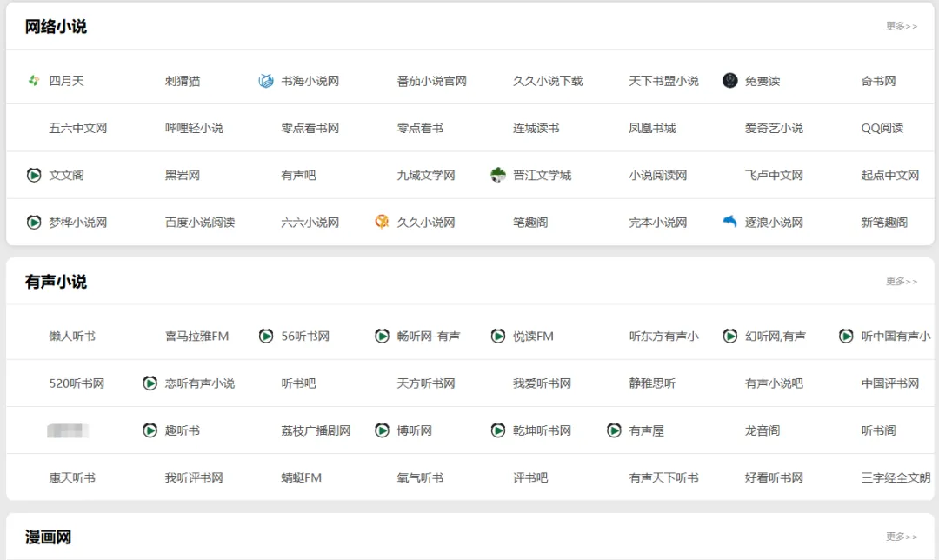Click the 梦桦小说网 green icon
This screenshot has height=560, width=939.
point(34,223)
